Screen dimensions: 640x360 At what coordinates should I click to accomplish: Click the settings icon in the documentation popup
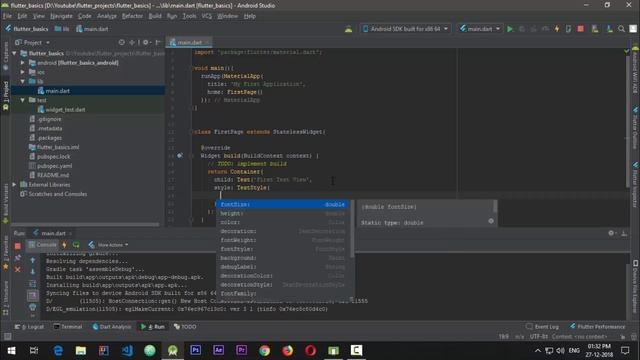491,221
